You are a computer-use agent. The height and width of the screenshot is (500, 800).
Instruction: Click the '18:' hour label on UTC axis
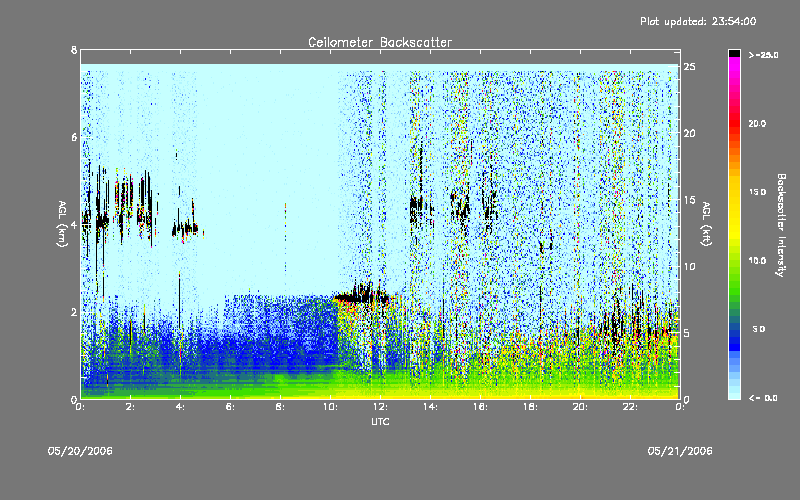point(530,407)
